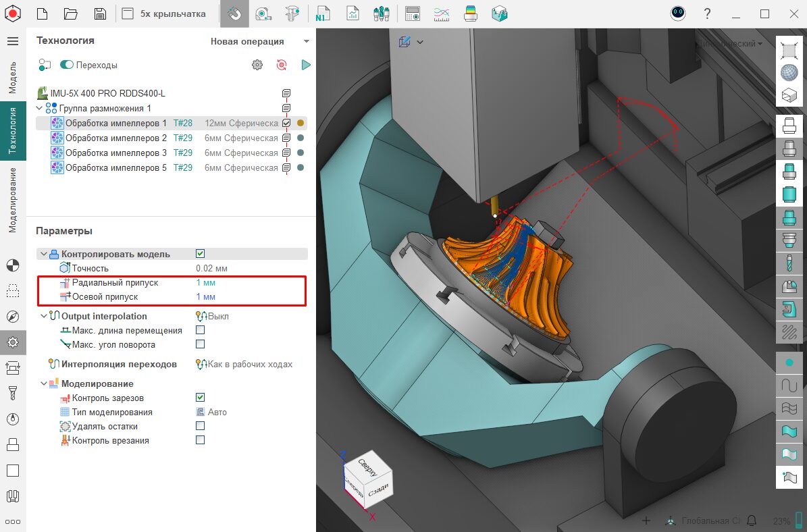The image size is (807, 532).
Task: Click the Open folder icon
Action: pyautogui.click(x=71, y=14)
